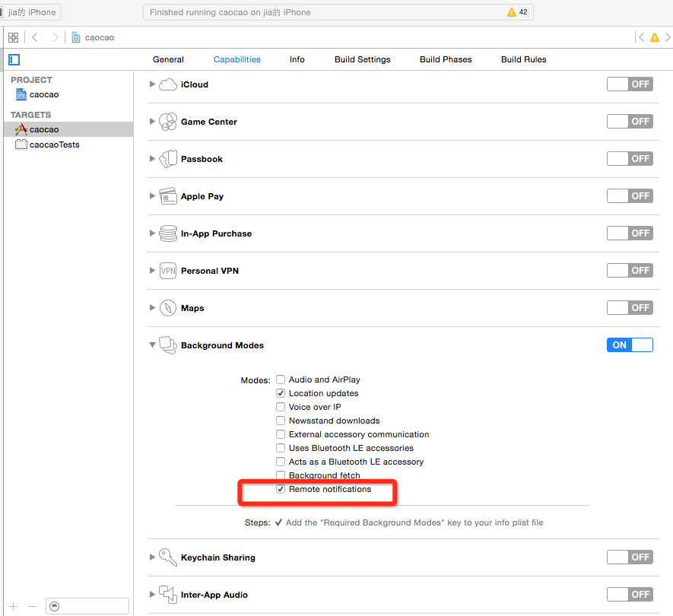Click the Passbook cards icon

pyautogui.click(x=168, y=159)
